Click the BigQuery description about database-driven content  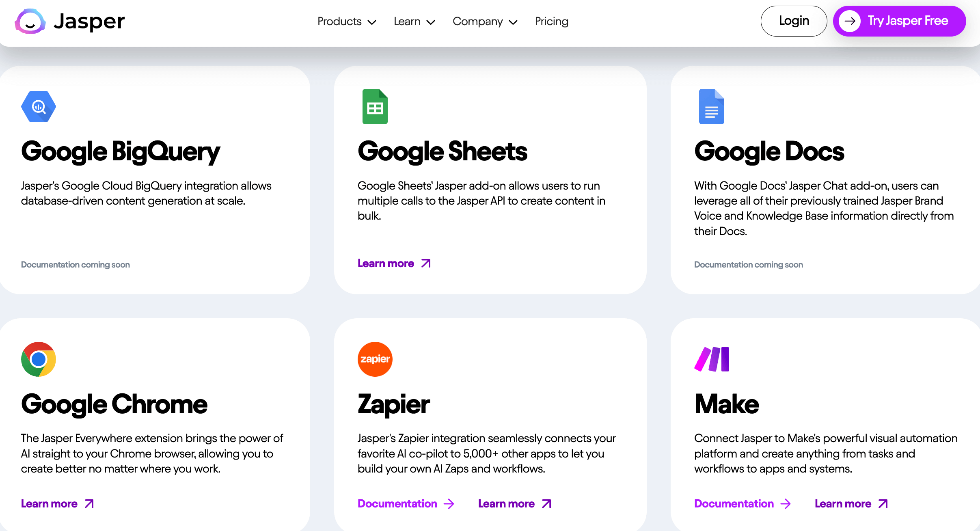point(146,193)
